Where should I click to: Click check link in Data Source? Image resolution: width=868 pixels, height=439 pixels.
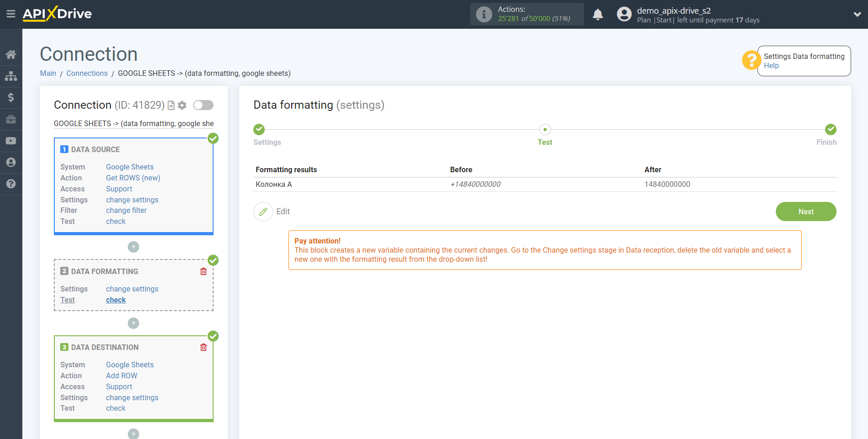click(116, 221)
